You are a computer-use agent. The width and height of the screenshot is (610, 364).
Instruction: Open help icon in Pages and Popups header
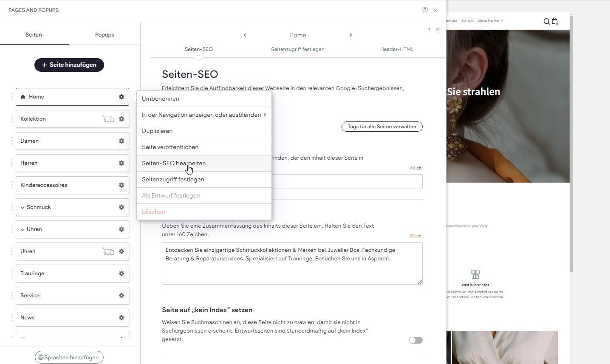coord(425,10)
